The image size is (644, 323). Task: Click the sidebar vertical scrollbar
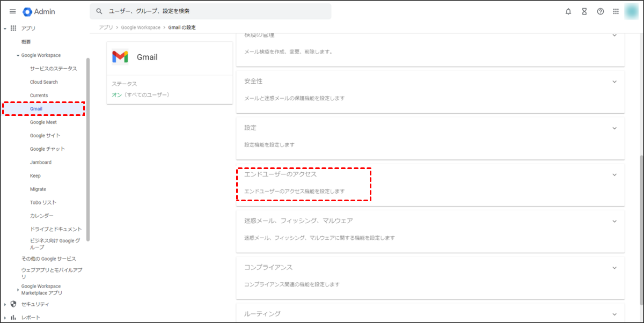coord(88,149)
